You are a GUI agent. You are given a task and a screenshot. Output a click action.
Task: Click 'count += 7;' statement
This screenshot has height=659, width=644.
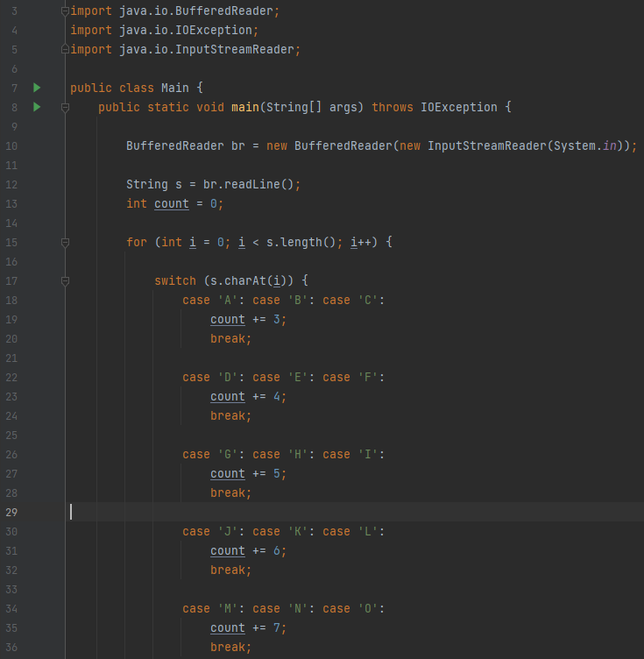[248, 628]
